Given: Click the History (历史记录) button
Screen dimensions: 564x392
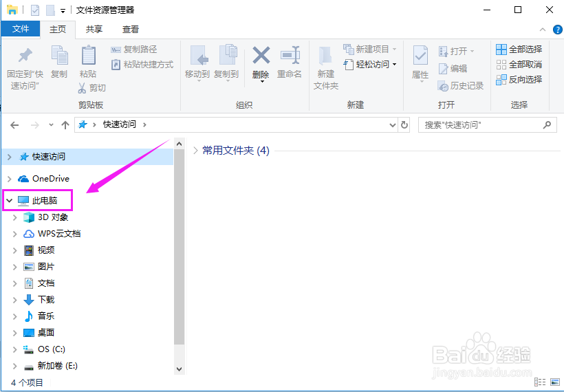Looking at the screenshot, I should pos(461,85).
